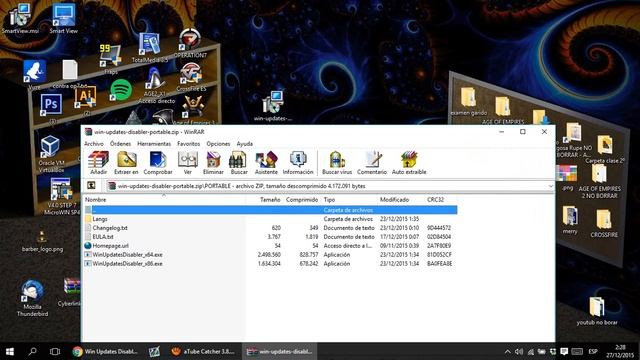Switch to aTube Catcher taskbar button
This screenshot has height=360, width=640.
tap(203, 351)
